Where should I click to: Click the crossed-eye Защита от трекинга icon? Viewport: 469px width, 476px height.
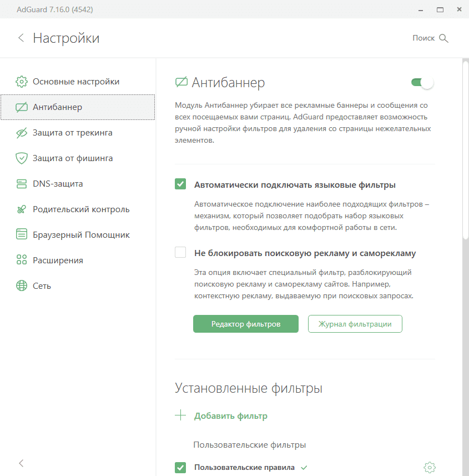pyautogui.click(x=22, y=133)
